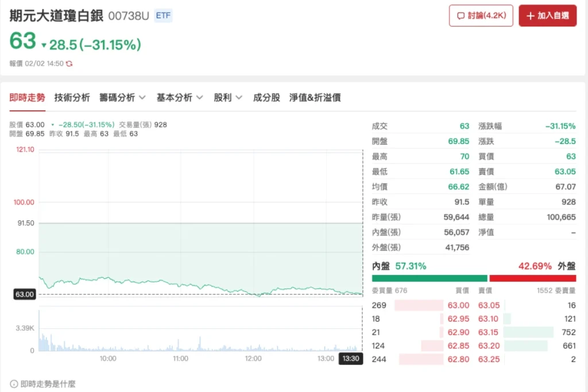Viewport: 588px width, 392px height.
Task: Open the 成分股 tab
Action: (266, 98)
